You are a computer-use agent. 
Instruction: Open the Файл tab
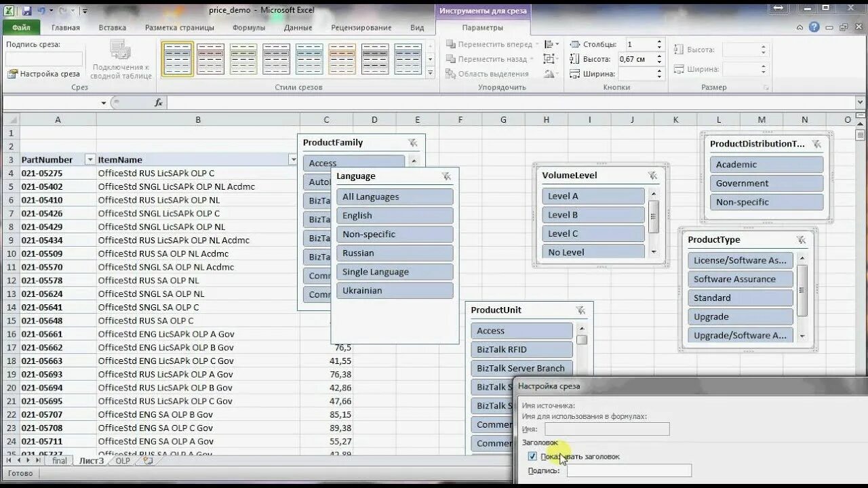(21, 28)
